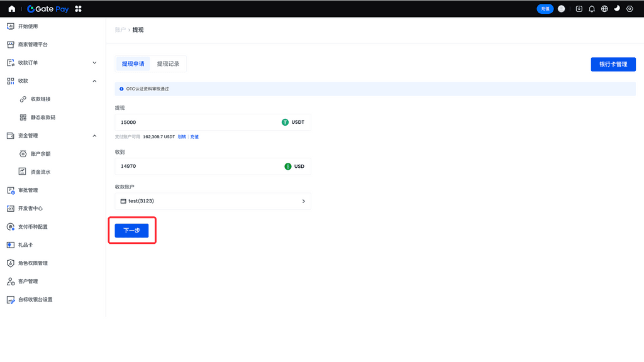Open the 收款账户 test(3123) selector
The height and width of the screenshot is (362, 644).
tap(213, 201)
